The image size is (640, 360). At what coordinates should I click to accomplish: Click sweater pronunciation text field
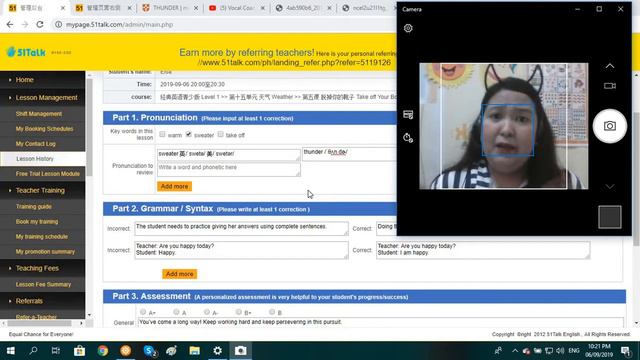[x=229, y=155]
